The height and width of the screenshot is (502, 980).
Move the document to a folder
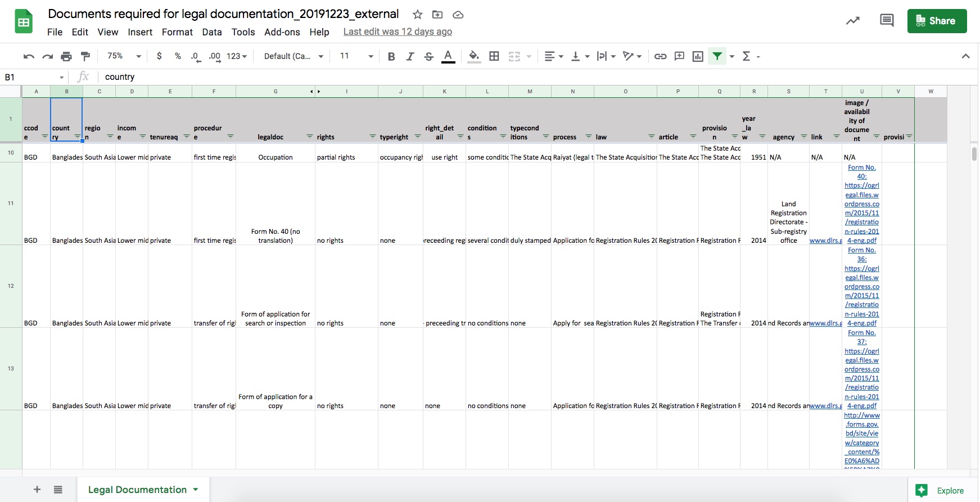click(x=437, y=15)
